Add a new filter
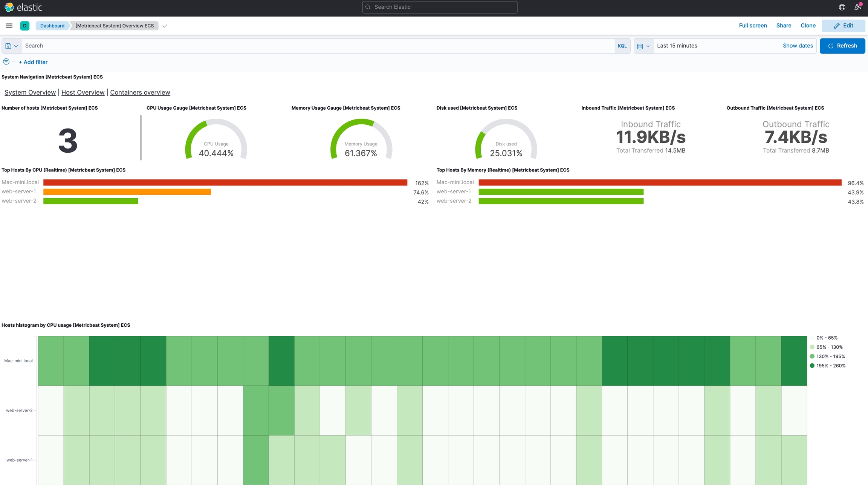 33,62
